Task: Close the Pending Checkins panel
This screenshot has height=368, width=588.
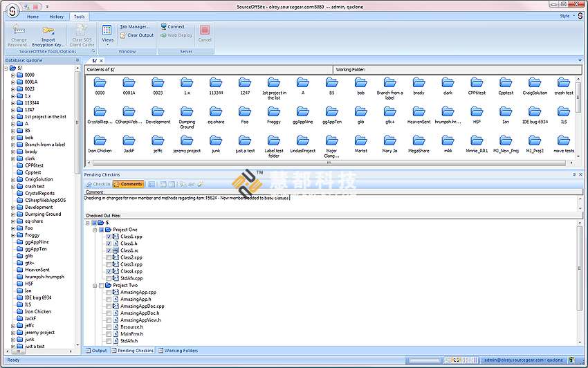Action: (x=580, y=174)
